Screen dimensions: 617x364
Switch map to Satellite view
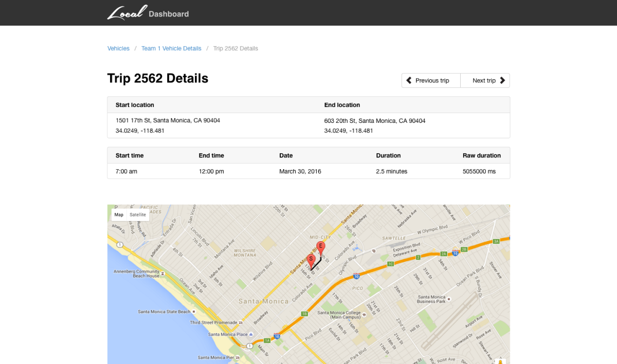click(x=138, y=214)
